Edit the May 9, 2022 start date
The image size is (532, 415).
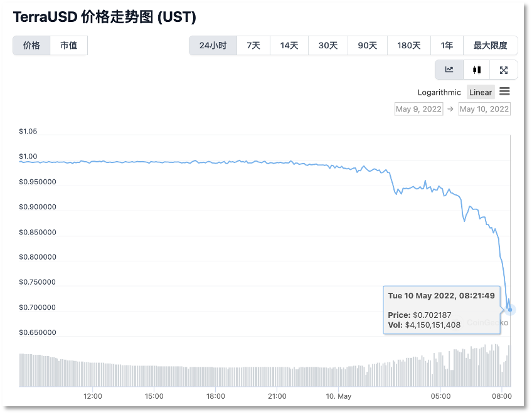pos(418,109)
